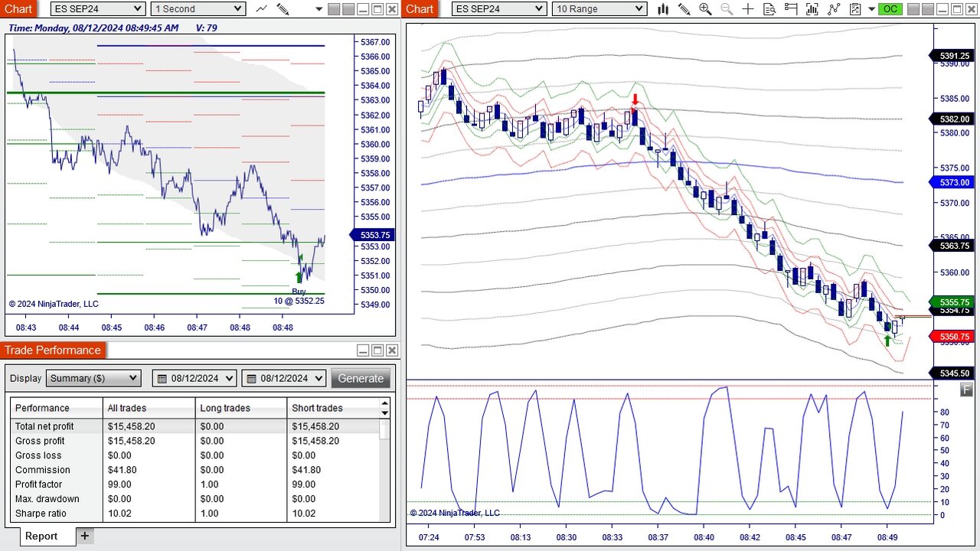The width and height of the screenshot is (980, 551).
Task: Click second link square on left chart
Action: 348,9
